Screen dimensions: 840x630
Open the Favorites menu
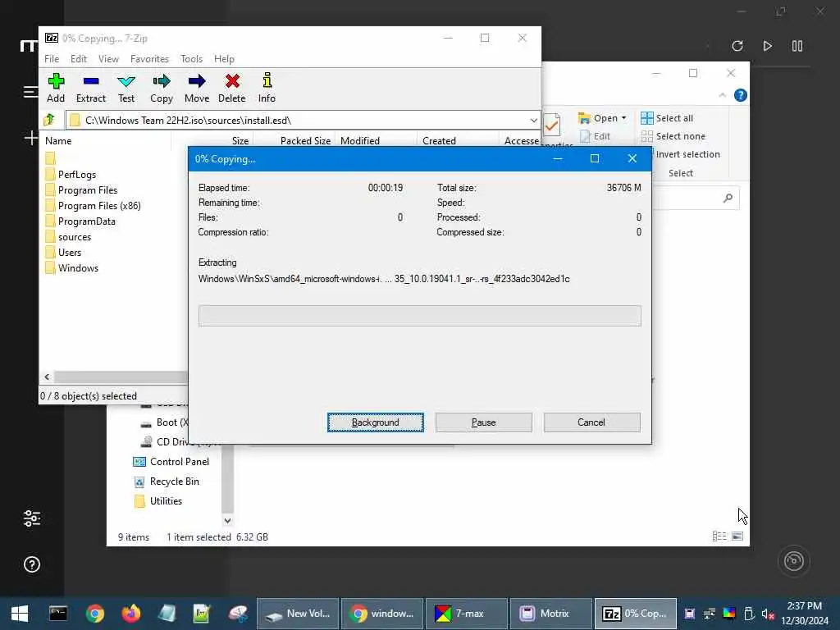coord(149,59)
